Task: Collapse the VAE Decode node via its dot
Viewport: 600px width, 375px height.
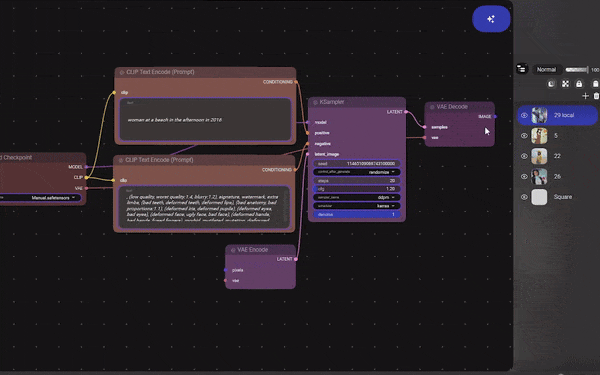Action: [x=432, y=107]
